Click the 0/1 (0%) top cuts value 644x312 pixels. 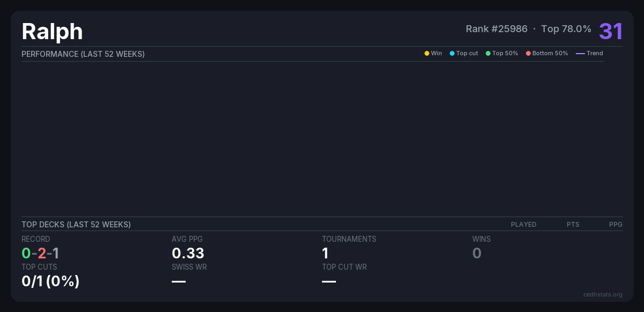pyautogui.click(x=50, y=281)
